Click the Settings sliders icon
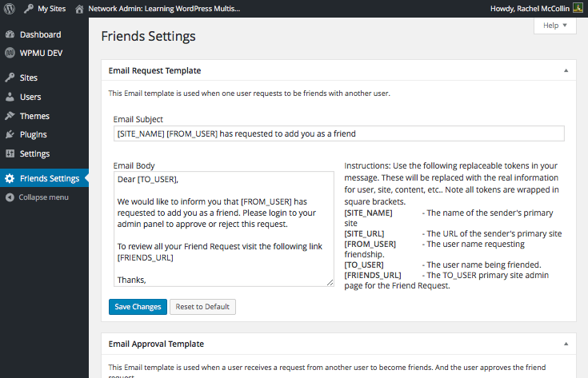 tap(10, 153)
